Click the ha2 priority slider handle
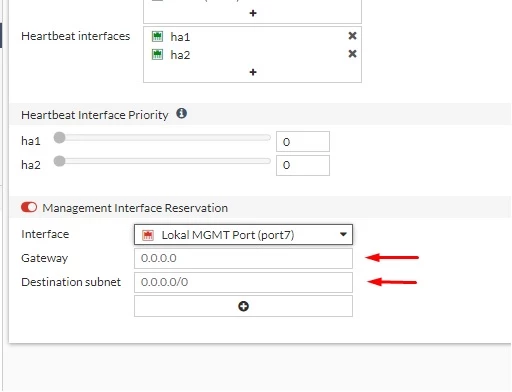The image size is (512, 392). point(60,161)
